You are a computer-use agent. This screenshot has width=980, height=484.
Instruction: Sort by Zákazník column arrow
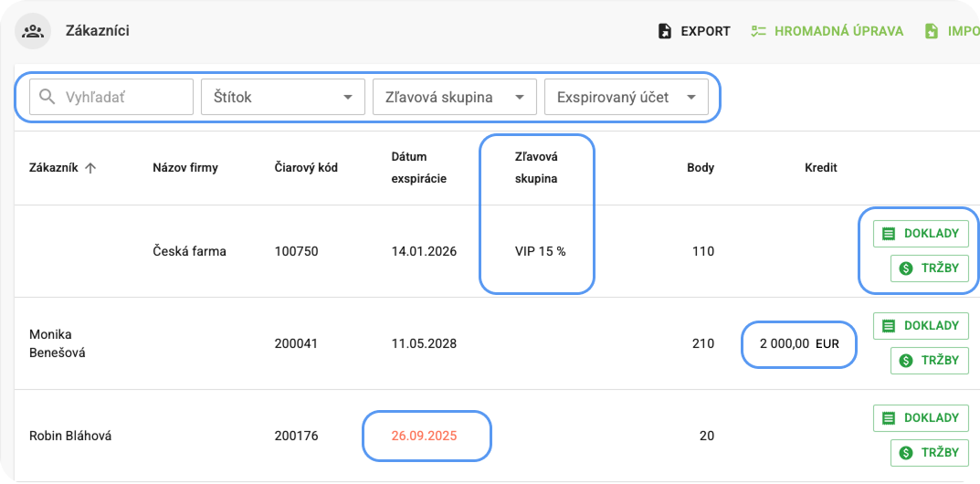tap(90, 168)
